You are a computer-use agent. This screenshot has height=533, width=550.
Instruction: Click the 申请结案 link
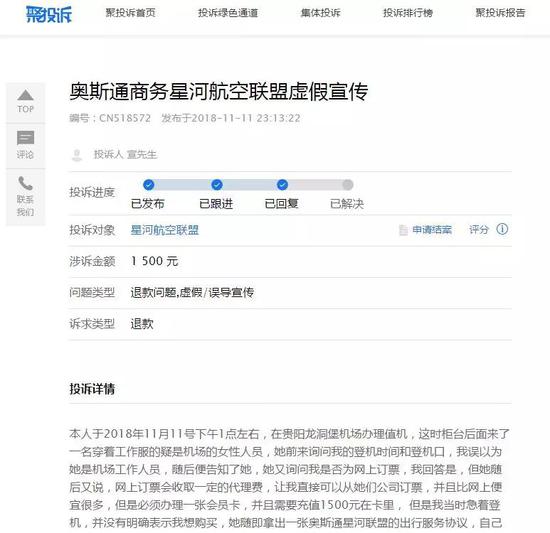(432, 230)
